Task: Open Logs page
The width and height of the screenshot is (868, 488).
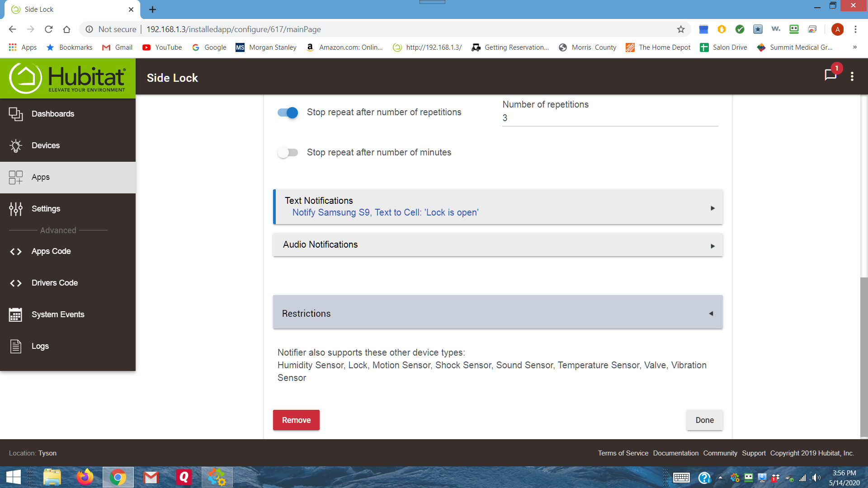Action: pyautogui.click(x=68, y=346)
